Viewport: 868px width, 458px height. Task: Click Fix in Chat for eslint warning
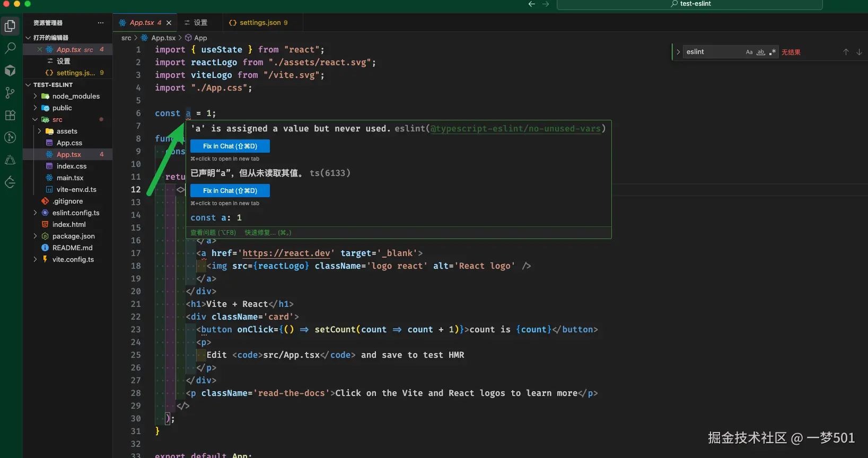[230, 146]
